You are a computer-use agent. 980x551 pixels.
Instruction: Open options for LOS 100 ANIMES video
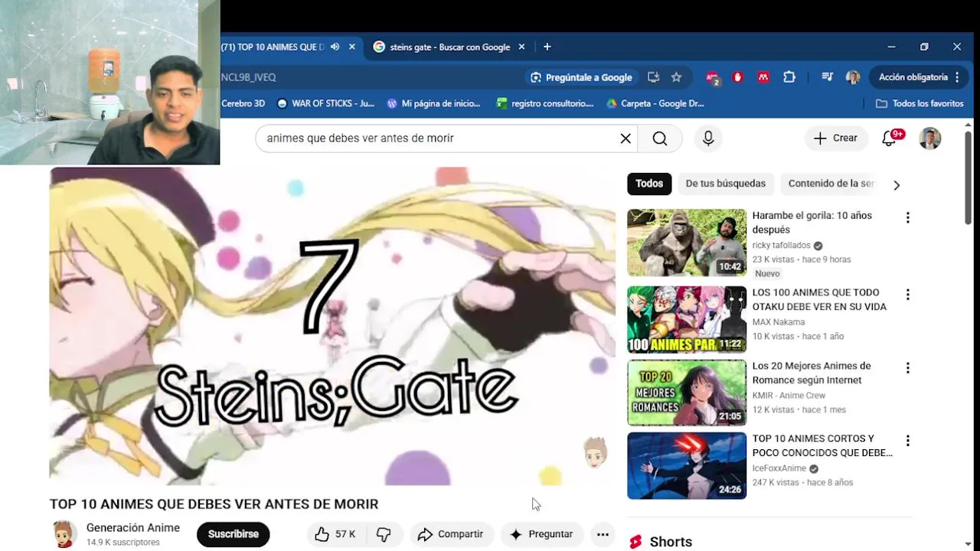click(x=907, y=295)
